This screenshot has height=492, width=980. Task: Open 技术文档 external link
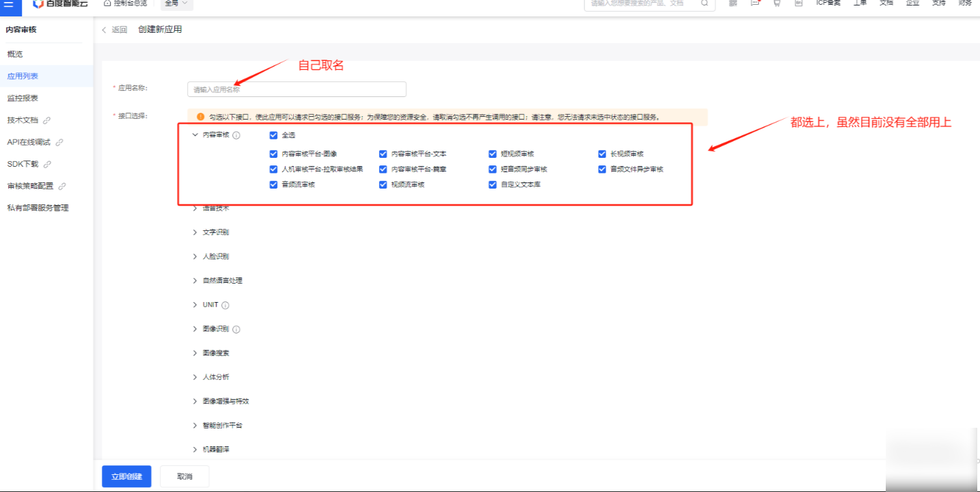pos(23,120)
